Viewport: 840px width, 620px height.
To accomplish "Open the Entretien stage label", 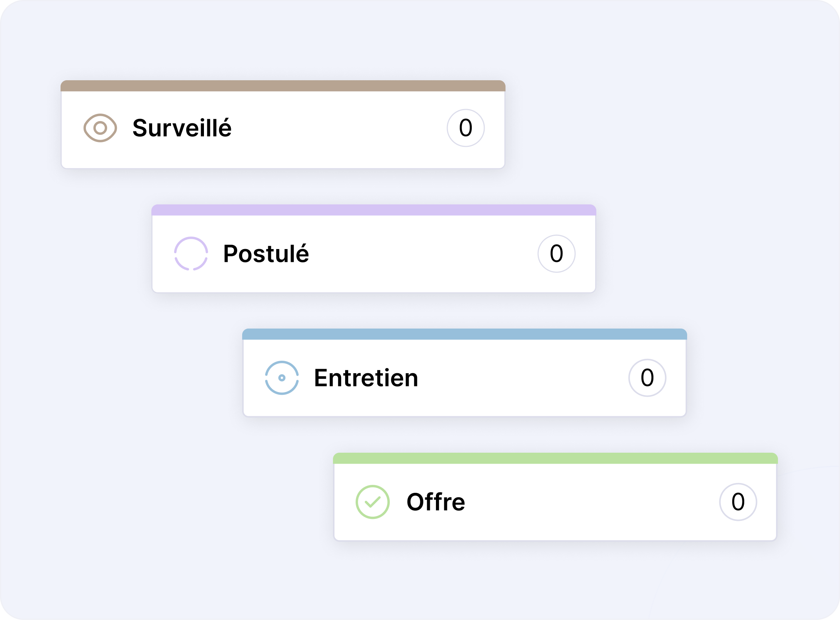I will click(x=366, y=378).
